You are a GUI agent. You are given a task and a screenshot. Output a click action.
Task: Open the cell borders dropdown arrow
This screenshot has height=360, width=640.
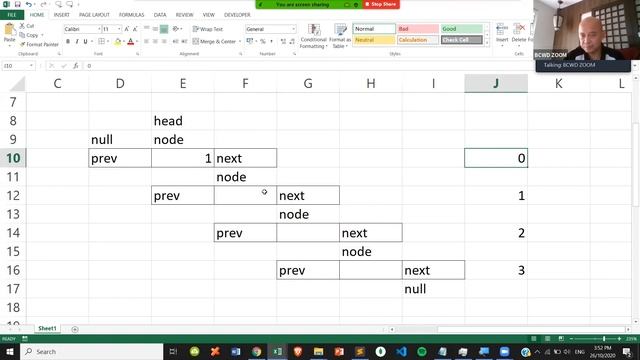(108, 41)
